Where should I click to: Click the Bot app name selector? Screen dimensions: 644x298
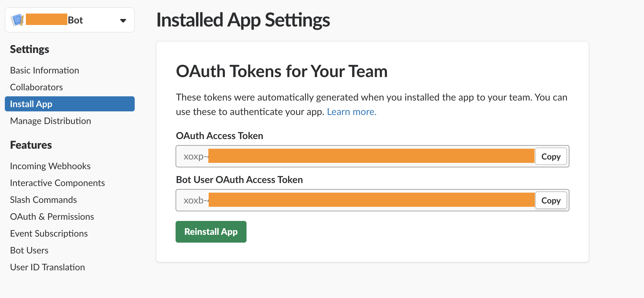tap(75, 20)
